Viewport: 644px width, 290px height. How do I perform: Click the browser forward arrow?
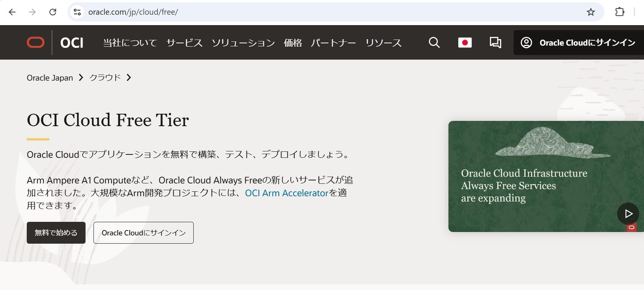pyautogui.click(x=32, y=12)
